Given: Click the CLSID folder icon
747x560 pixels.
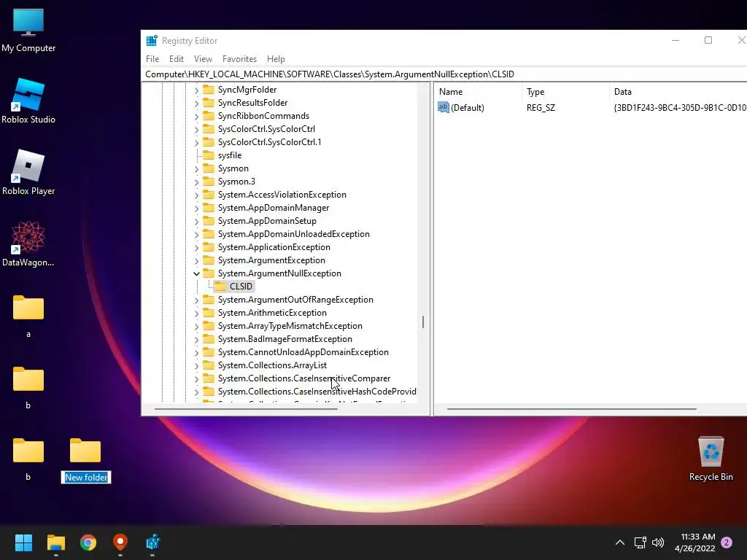Looking at the screenshot, I should point(220,286).
